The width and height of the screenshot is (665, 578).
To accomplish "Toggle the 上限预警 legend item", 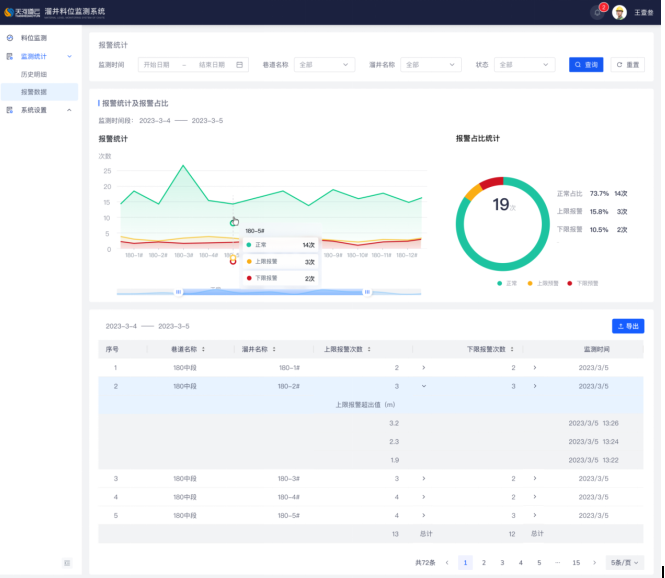I will coord(543,283).
